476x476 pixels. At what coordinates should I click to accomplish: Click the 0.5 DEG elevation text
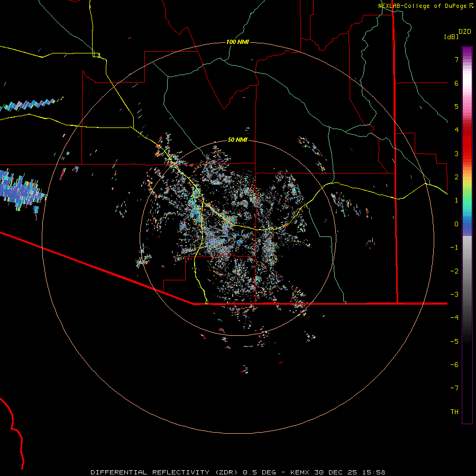[260, 472]
